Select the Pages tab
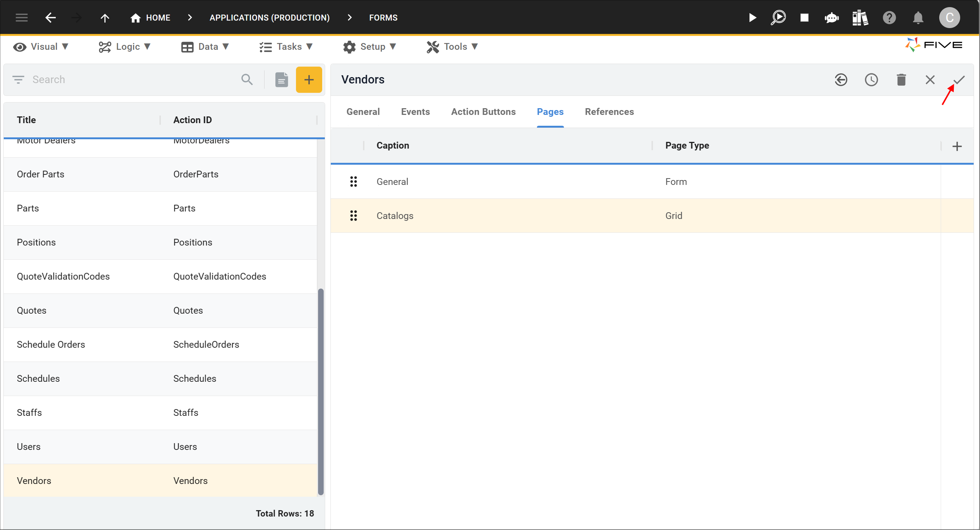The image size is (980, 530). click(x=550, y=112)
